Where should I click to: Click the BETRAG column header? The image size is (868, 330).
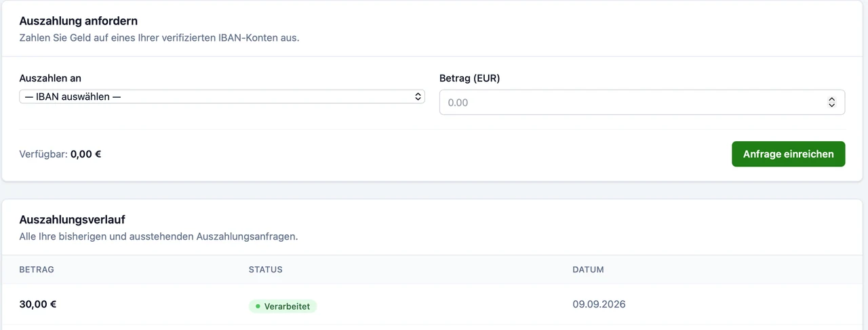[x=37, y=270]
